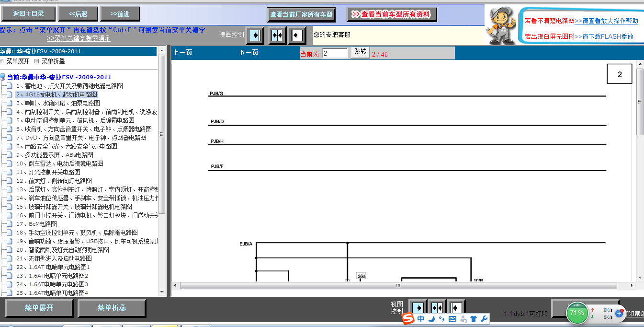Image resolution: width=644 pixels, height=327 pixels.
Task: Open item 1 蓄电池、点火开关及载荷继电器电路图
Action: click(69, 86)
